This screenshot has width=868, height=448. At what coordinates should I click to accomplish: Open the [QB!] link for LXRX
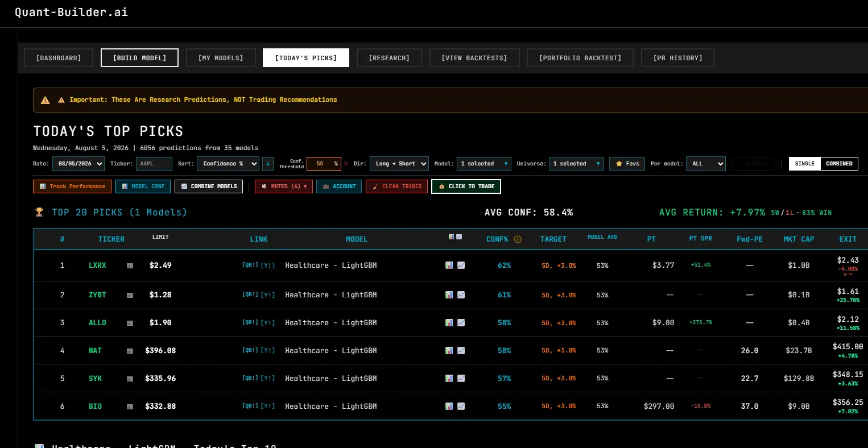[250, 265]
